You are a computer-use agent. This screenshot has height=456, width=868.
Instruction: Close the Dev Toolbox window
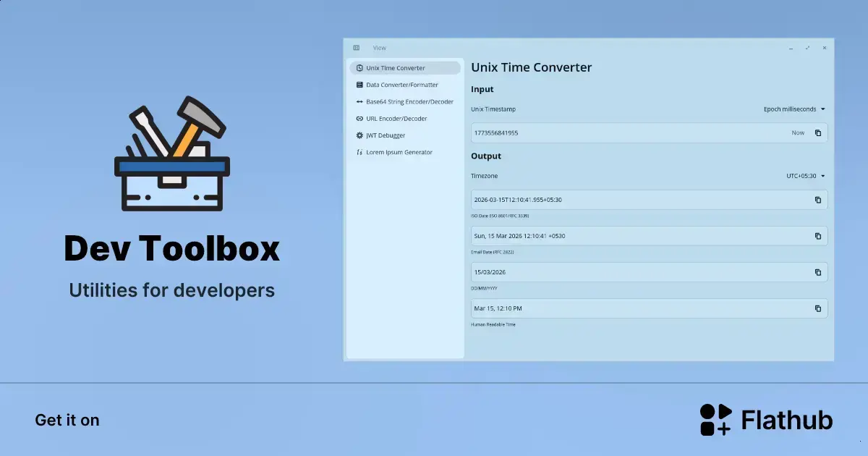[x=824, y=48]
